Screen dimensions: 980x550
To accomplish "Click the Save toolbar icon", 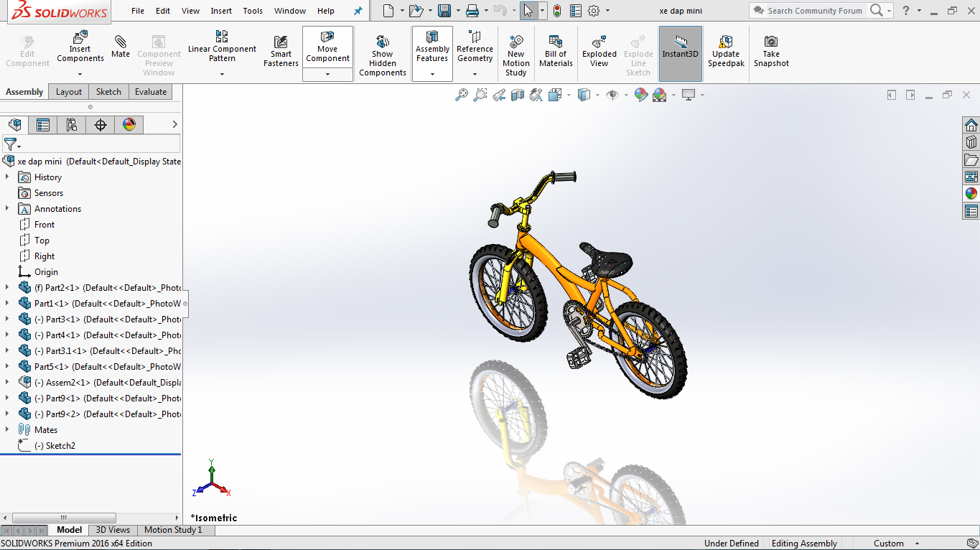I will pyautogui.click(x=444, y=11).
